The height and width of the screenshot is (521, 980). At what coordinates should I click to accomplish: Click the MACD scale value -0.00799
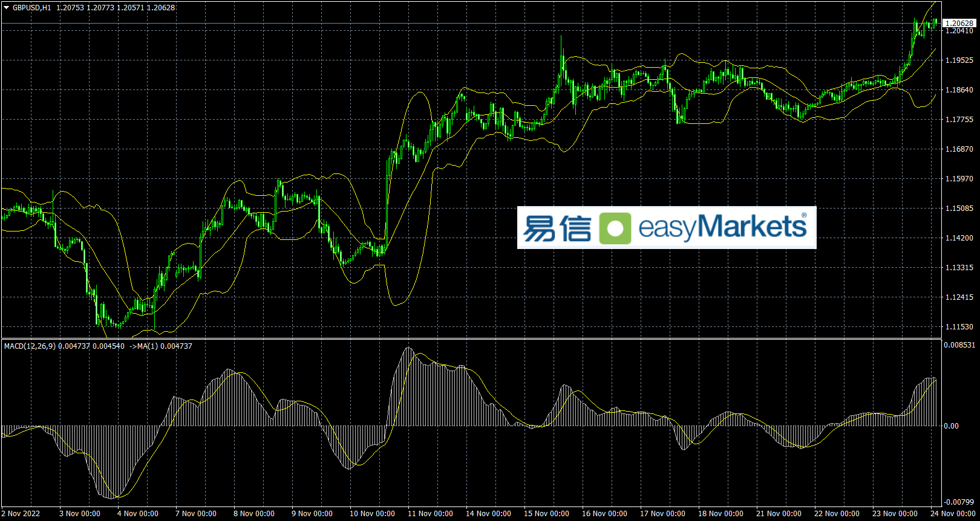click(960, 502)
